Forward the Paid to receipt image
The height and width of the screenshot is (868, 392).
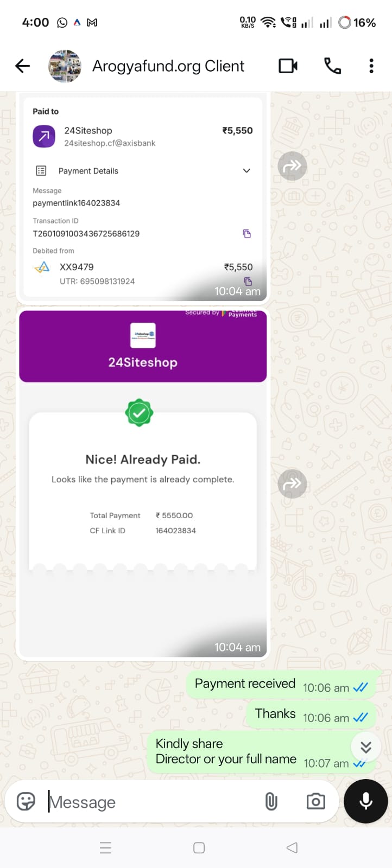click(x=292, y=166)
